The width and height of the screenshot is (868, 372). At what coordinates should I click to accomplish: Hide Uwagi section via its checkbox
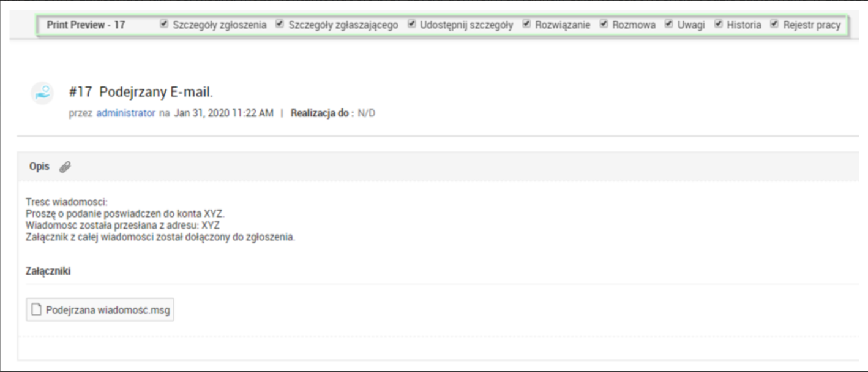pos(668,25)
